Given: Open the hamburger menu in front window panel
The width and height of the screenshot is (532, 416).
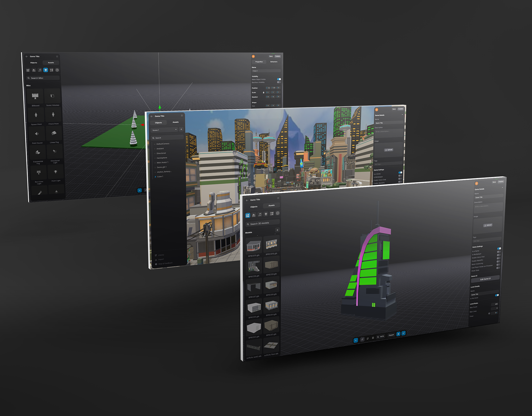Looking at the screenshot, I should pos(278,198).
